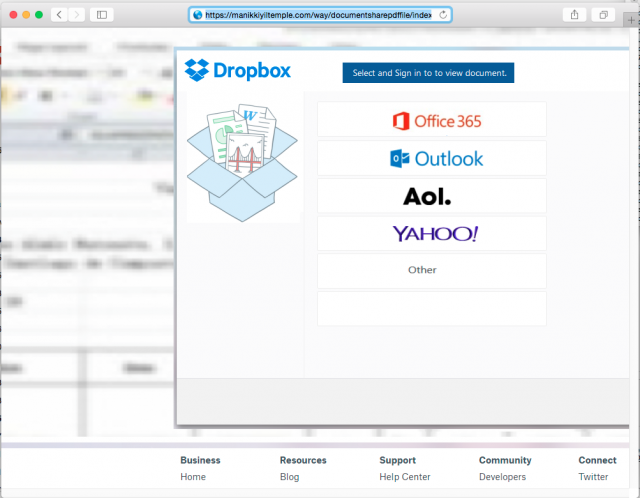Click the Support footer heading
640x498 pixels.
tap(397, 460)
